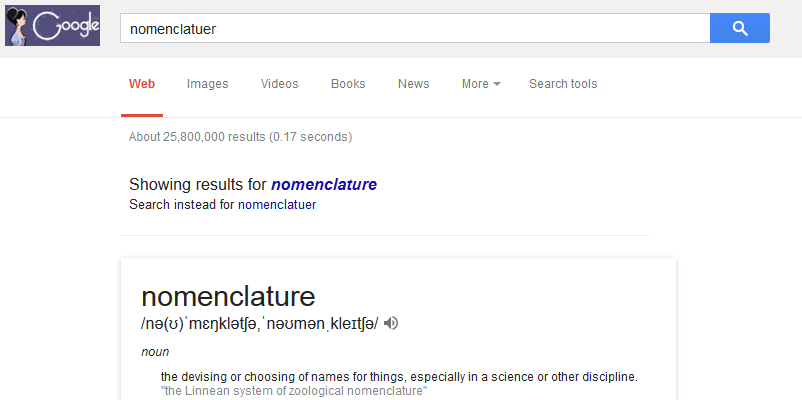Click the nomenclature dictionary heading

click(228, 296)
